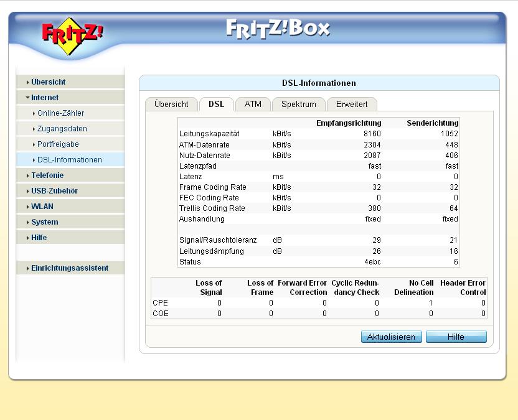Click the Aushandlung row label
This screenshot has width=518, height=420.
[x=202, y=218]
